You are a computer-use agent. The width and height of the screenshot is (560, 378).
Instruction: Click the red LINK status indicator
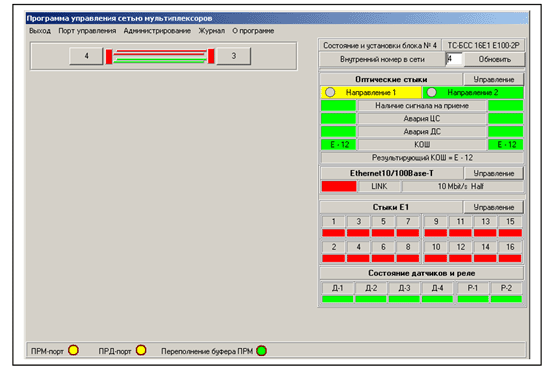tap(339, 186)
